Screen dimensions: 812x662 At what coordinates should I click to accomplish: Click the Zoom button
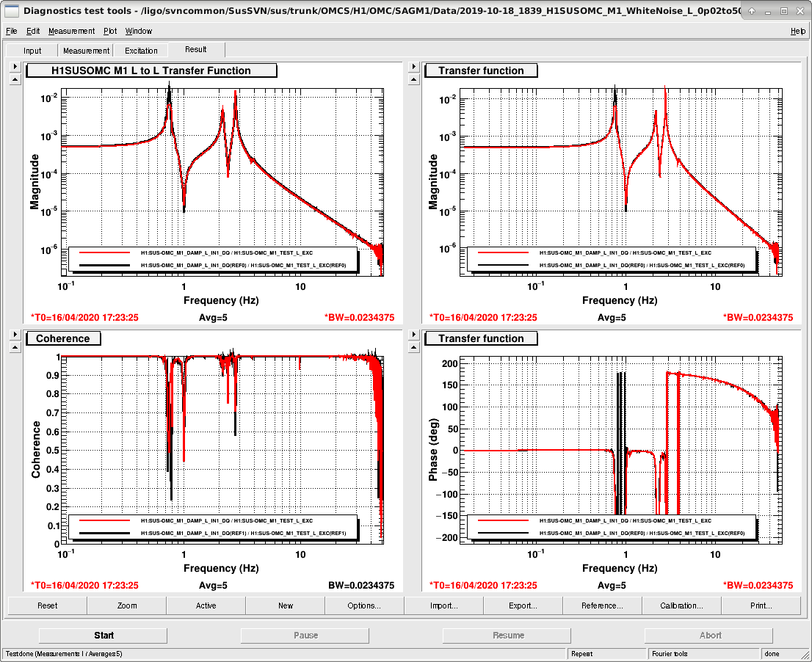(x=127, y=605)
